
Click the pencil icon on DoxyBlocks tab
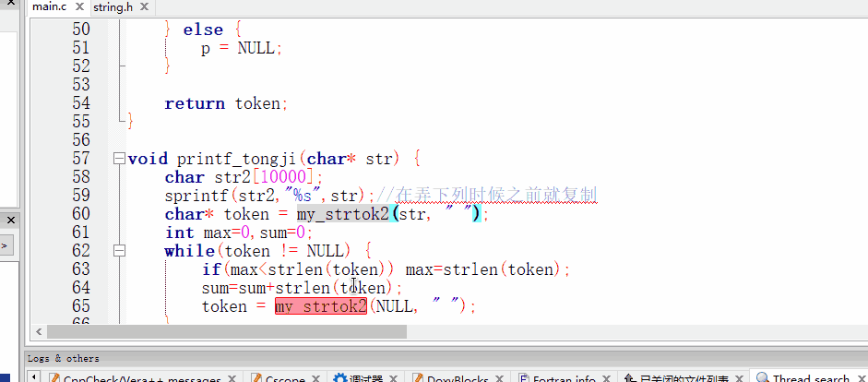(418, 378)
